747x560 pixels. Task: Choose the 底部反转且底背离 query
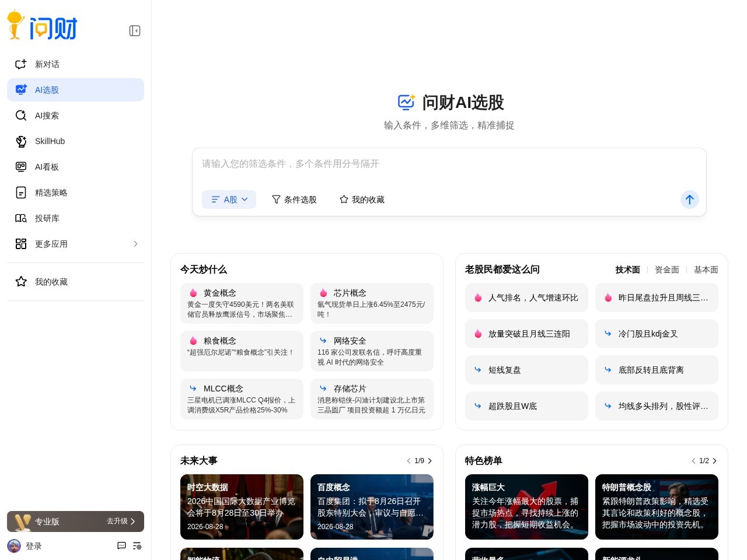click(x=657, y=370)
